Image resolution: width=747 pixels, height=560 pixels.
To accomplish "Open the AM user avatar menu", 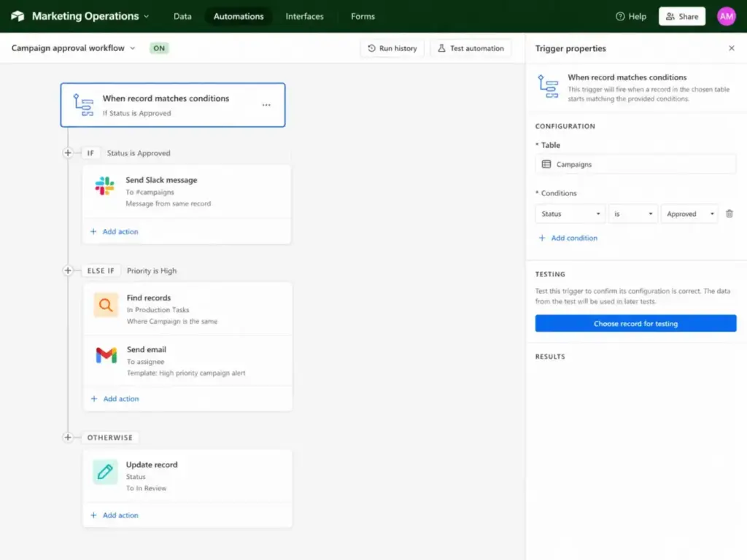I will tap(726, 16).
